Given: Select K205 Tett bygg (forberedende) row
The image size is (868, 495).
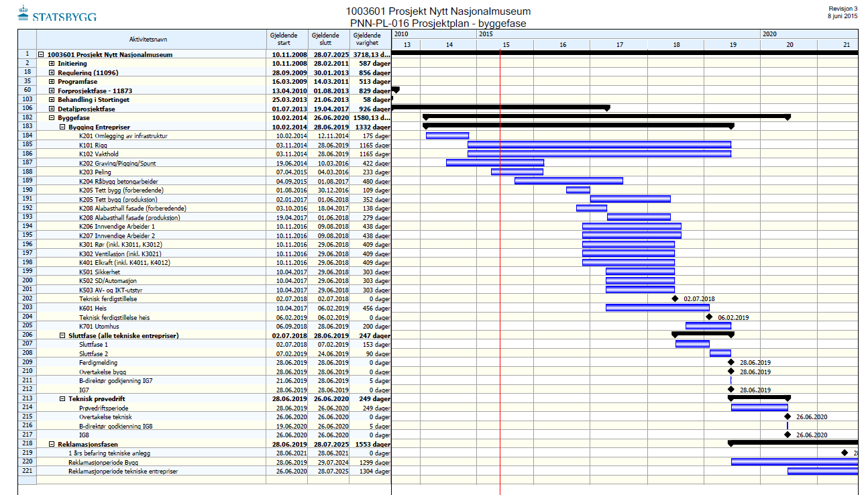Looking at the screenshot, I should [x=204, y=190].
